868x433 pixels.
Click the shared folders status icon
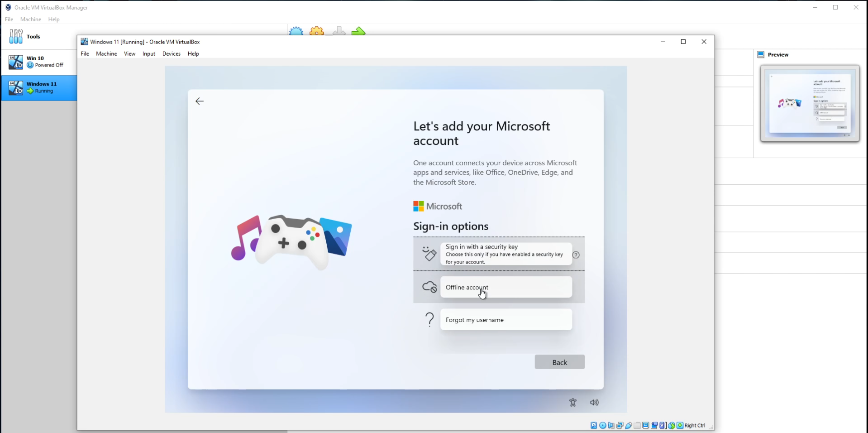point(637,425)
